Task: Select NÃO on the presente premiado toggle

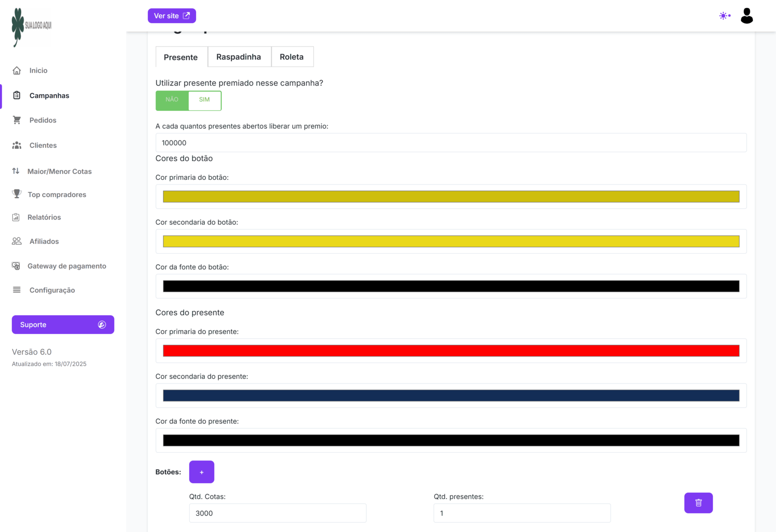Action: click(172, 100)
